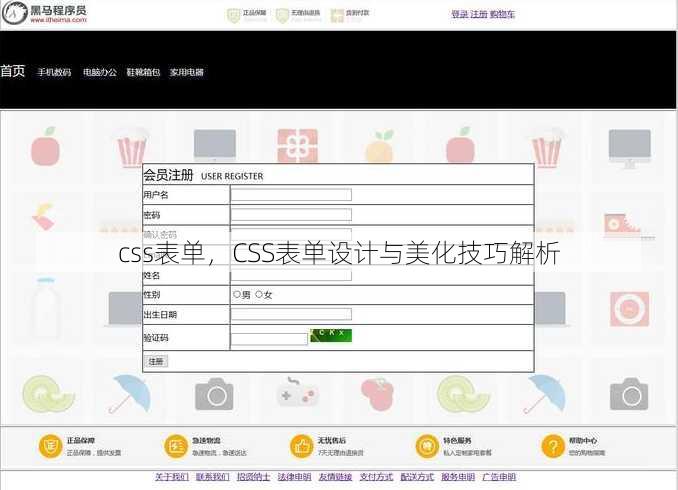Image resolution: width=678 pixels, height=490 pixels.
Task: Focus the 验证码 input field
Action: click(x=269, y=338)
